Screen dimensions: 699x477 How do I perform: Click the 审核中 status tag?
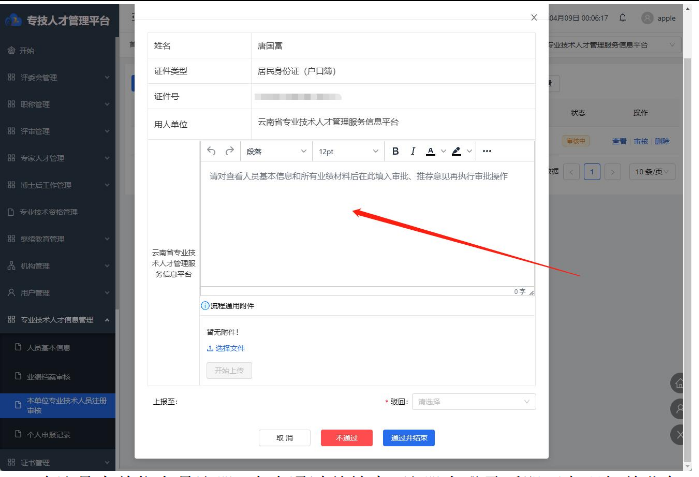(x=576, y=141)
